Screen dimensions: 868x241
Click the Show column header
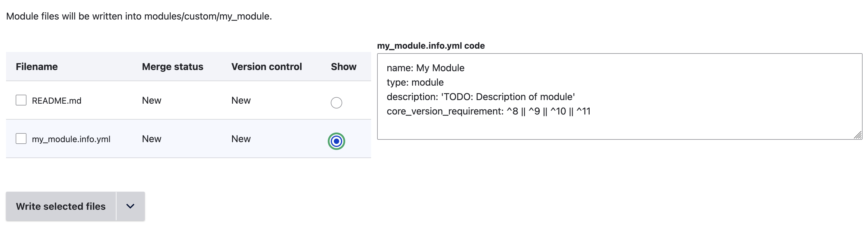coord(343,67)
